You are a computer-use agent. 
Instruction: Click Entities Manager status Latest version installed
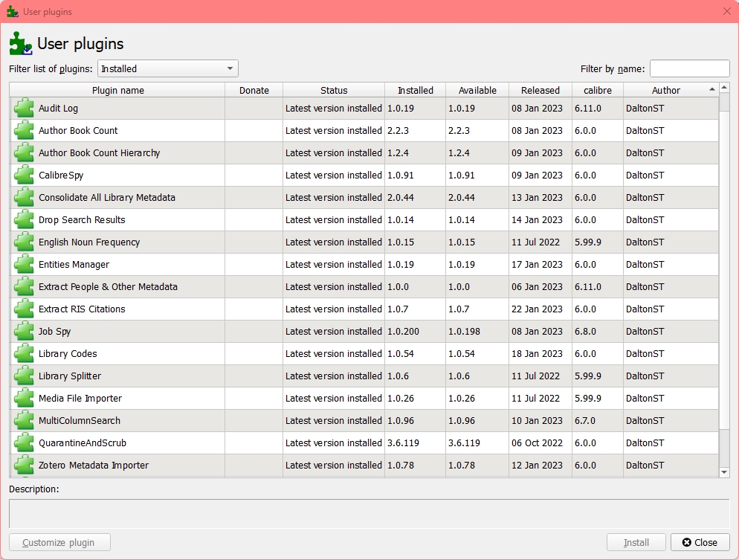[334, 265]
